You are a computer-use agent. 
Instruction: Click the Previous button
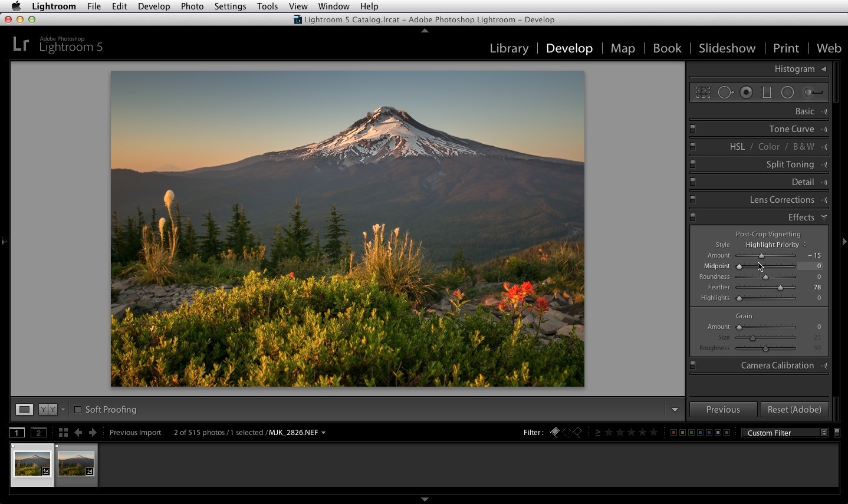pyautogui.click(x=723, y=410)
